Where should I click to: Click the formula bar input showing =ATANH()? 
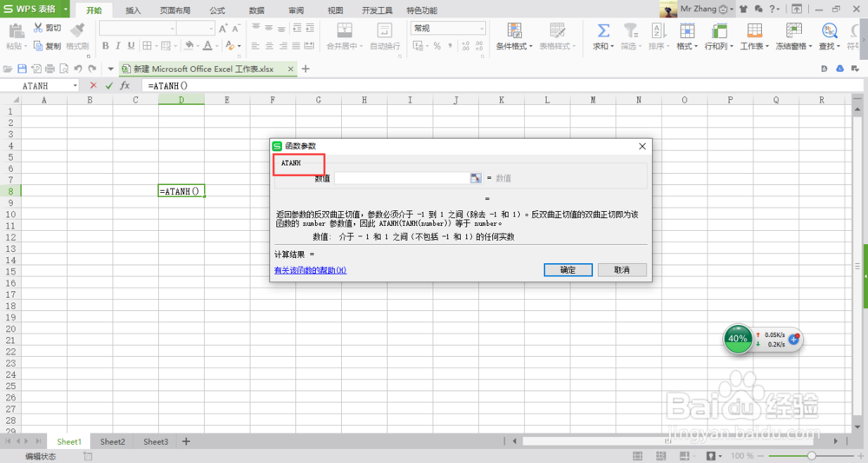tap(501, 85)
